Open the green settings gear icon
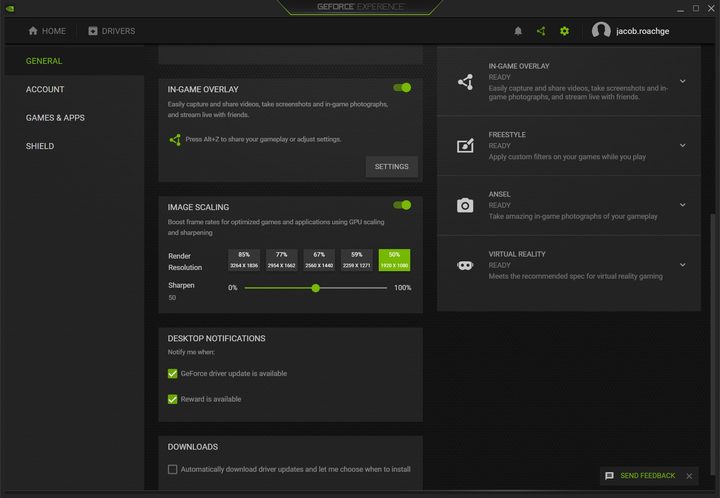720x498 pixels. pyautogui.click(x=564, y=31)
